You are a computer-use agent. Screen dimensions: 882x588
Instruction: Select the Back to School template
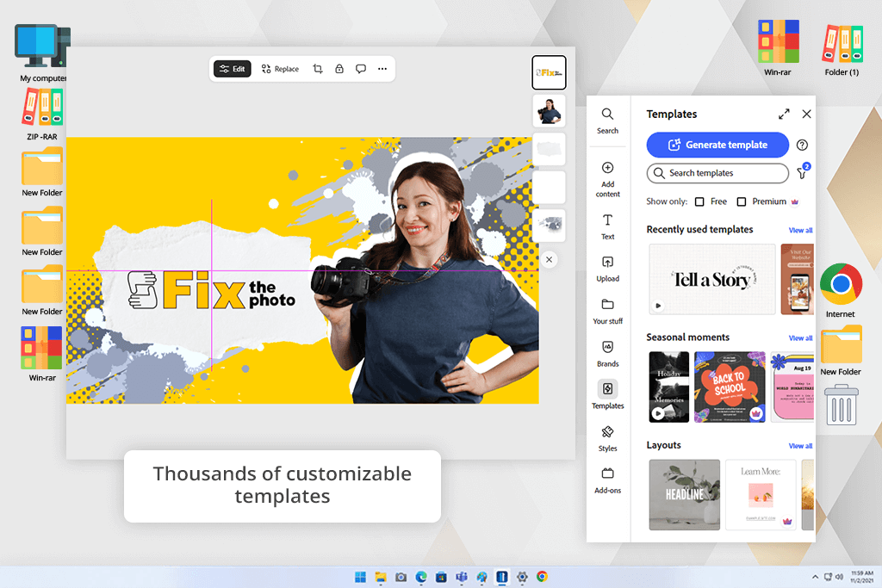[730, 387]
